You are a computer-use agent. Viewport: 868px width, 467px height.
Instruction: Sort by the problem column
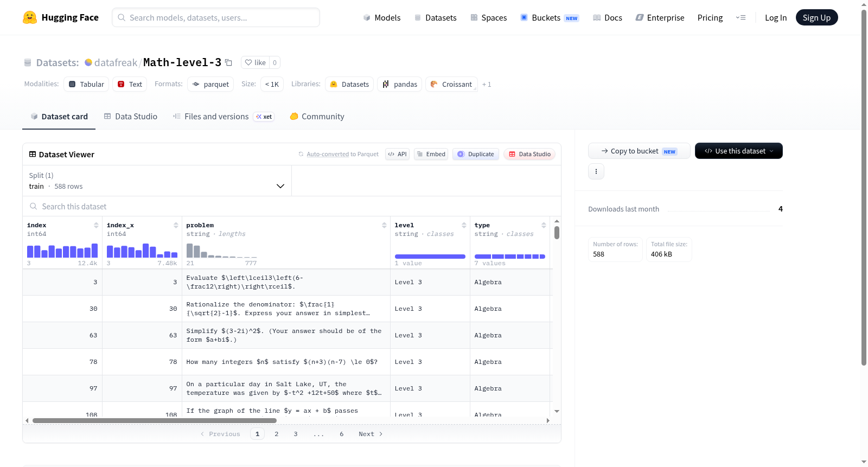384,225
